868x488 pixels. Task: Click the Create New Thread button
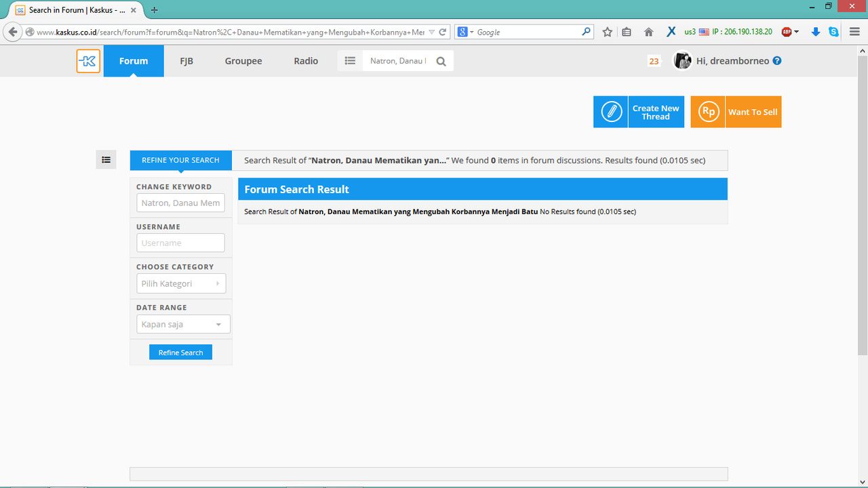tap(639, 112)
